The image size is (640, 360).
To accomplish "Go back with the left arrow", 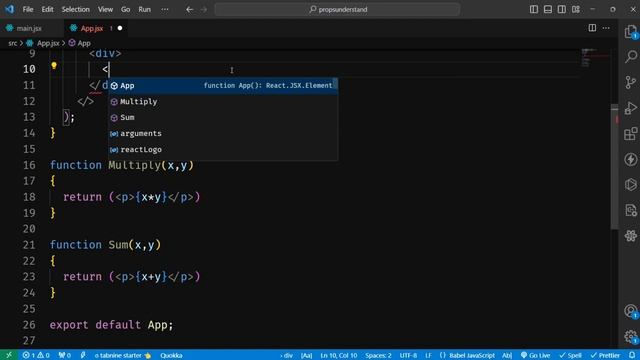I will (x=189, y=9).
